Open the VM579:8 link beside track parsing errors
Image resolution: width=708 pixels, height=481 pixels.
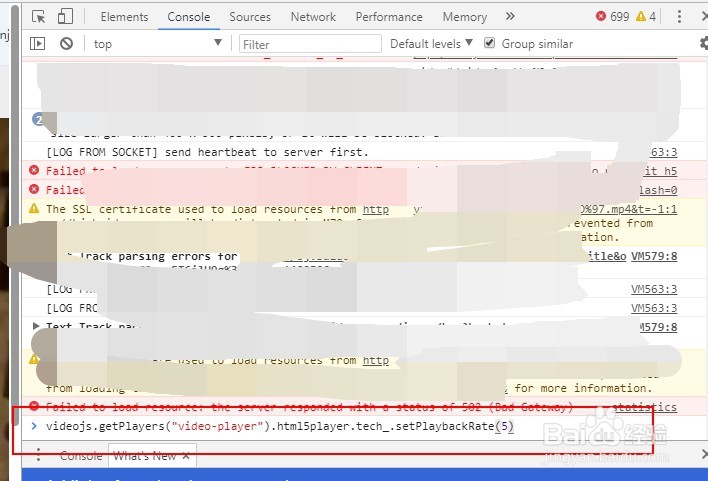coord(654,256)
